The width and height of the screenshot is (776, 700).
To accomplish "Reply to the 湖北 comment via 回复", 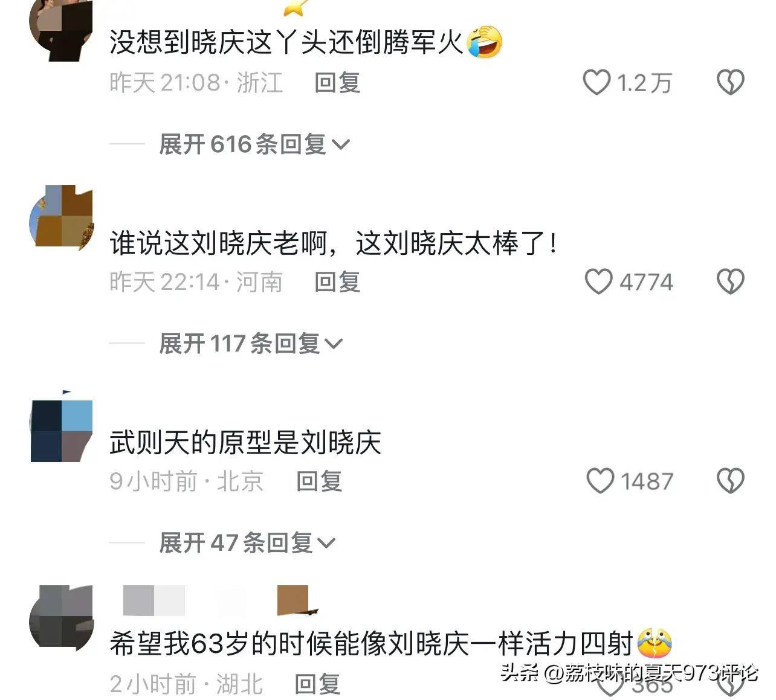I will 317,684.
